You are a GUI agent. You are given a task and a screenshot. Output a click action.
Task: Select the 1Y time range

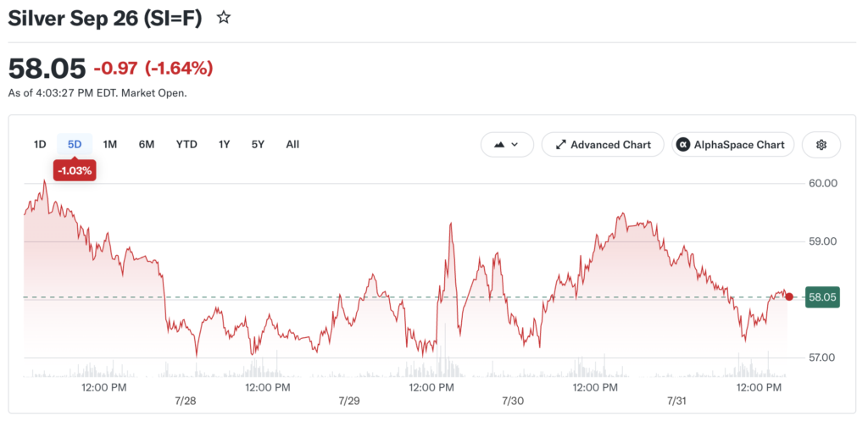pyautogui.click(x=224, y=144)
